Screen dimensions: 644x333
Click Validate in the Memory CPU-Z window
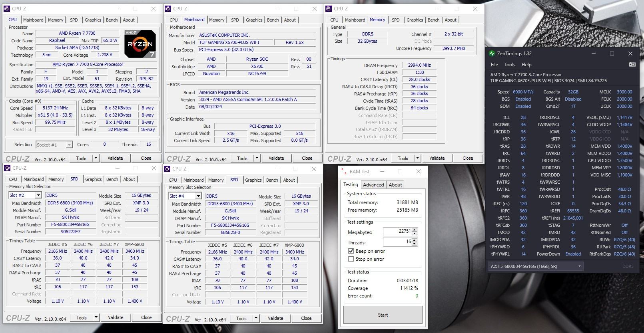pyautogui.click(x=437, y=158)
